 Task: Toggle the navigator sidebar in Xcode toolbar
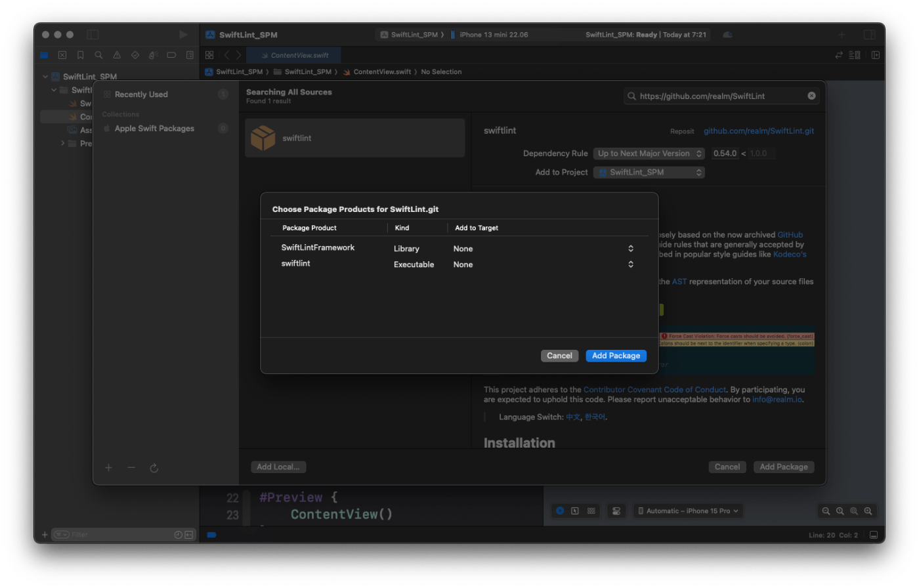point(93,34)
